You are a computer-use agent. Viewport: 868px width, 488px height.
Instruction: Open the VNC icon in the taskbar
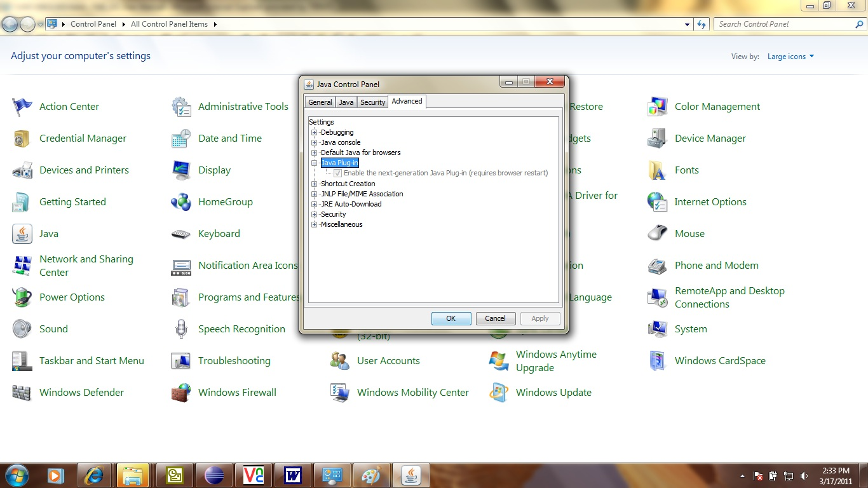254,475
